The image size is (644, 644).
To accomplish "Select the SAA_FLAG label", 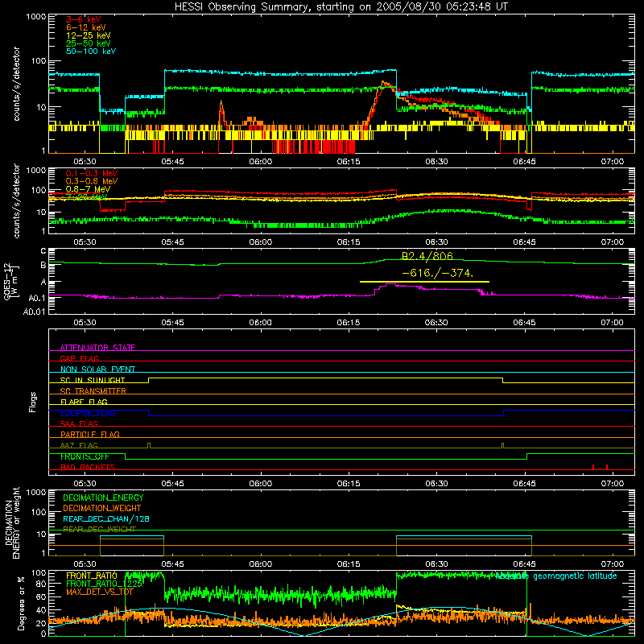I will tap(79, 423).
